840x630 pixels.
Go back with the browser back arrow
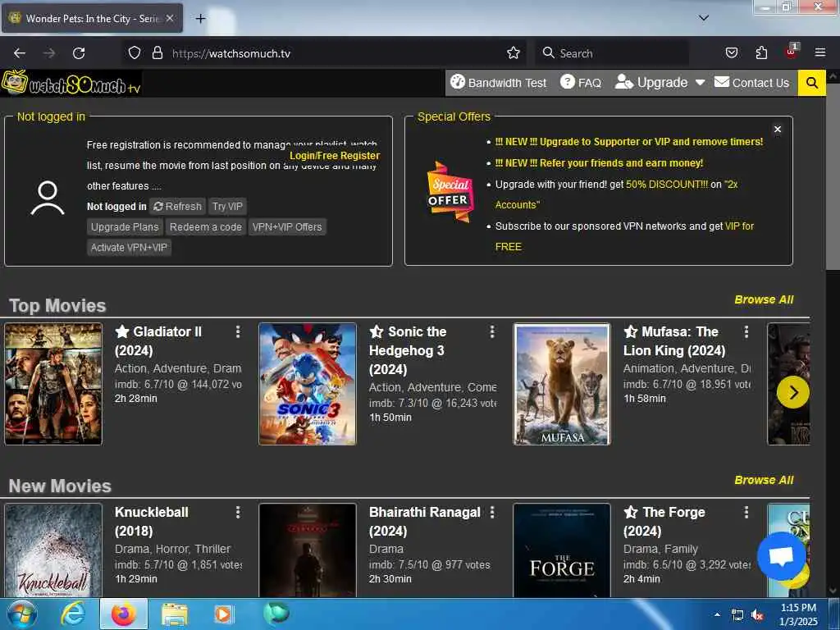(x=20, y=53)
